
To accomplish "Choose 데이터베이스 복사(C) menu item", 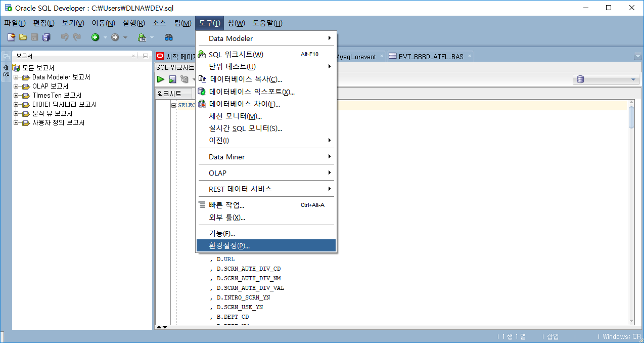I will coord(266,79).
